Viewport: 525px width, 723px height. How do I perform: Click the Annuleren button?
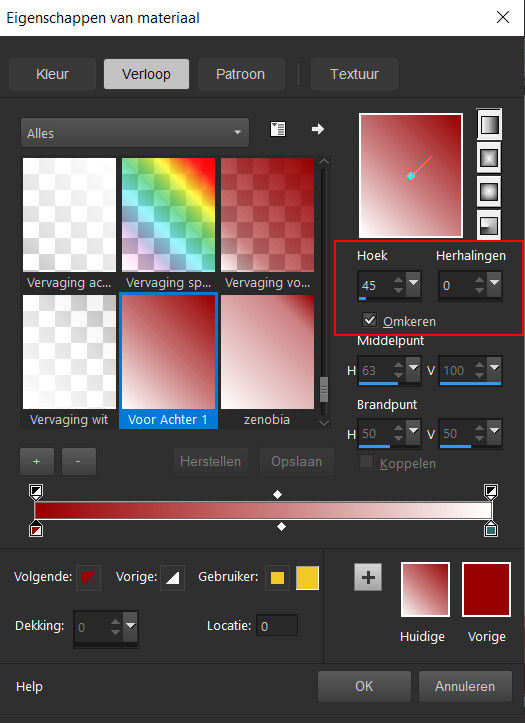tap(465, 686)
